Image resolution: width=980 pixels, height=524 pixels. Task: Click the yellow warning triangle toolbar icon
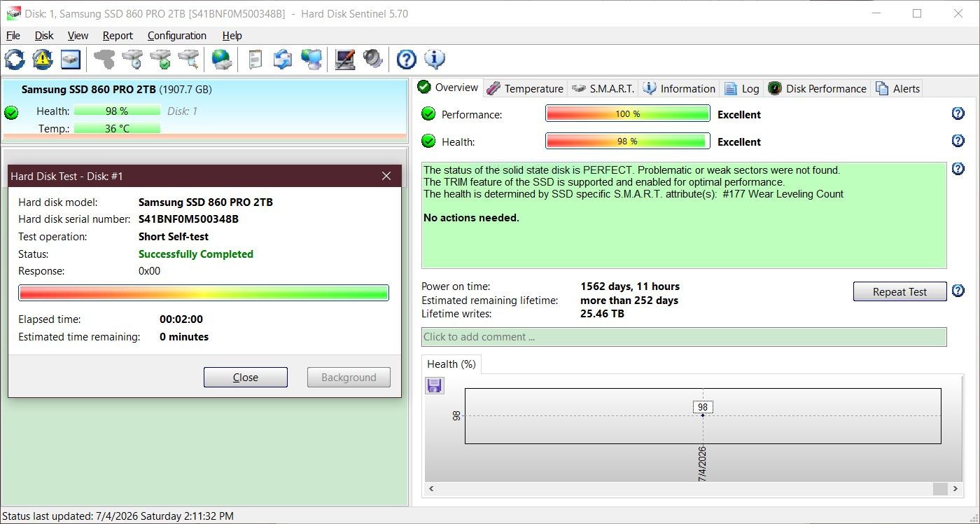pos(43,60)
